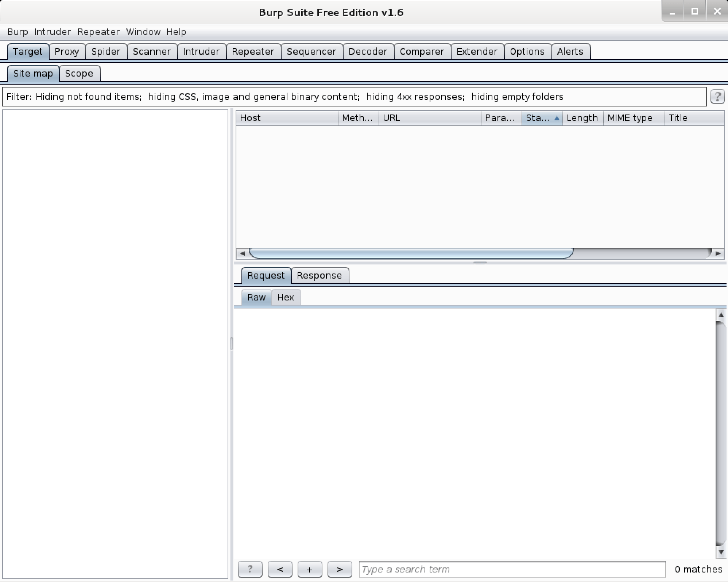Open the Intruder tab
The image size is (728, 582).
[x=200, y=52]
